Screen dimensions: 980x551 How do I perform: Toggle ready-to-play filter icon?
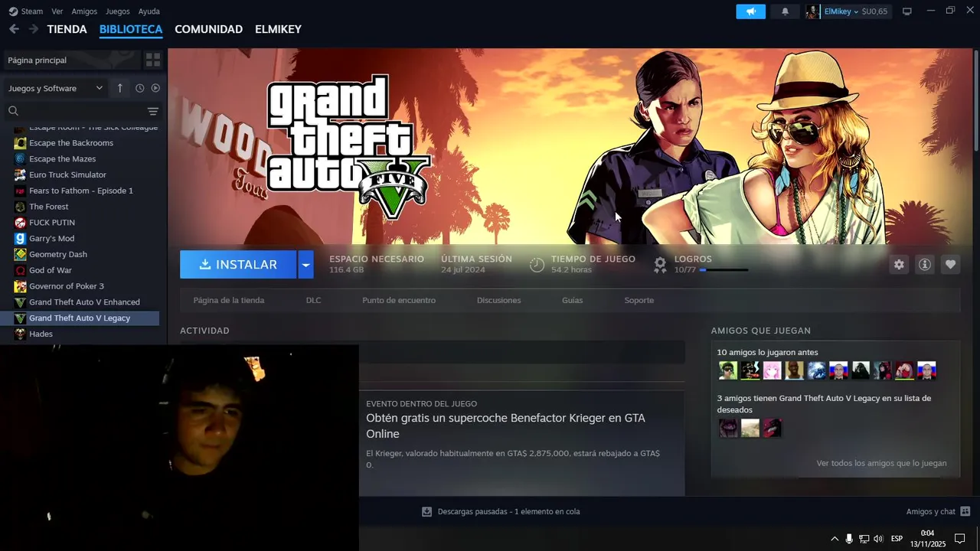click(155, 88)
